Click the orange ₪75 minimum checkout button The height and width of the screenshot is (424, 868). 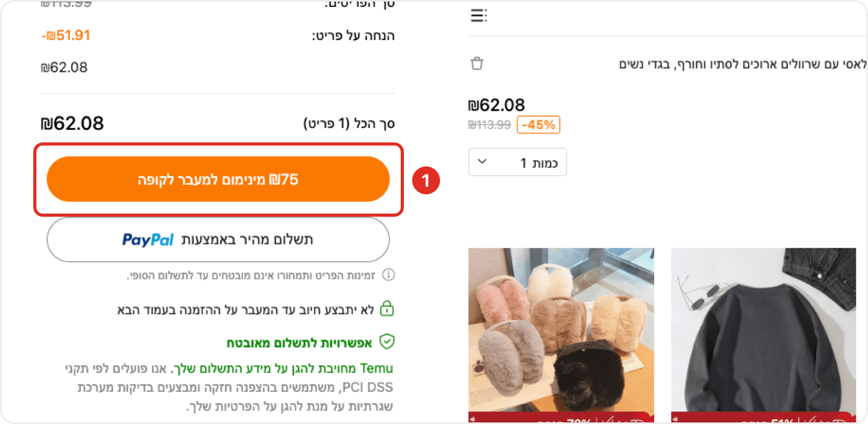click(x=218, y=179)
